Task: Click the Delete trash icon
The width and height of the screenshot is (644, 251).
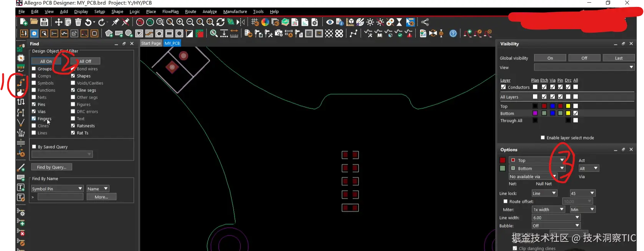Action: click(x=78, y=22)
